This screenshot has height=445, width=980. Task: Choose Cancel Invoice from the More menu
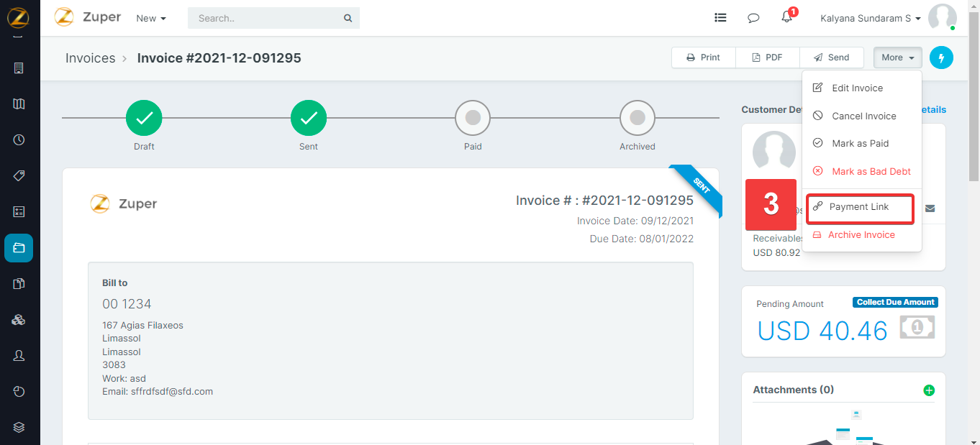[x=861, y=116]
